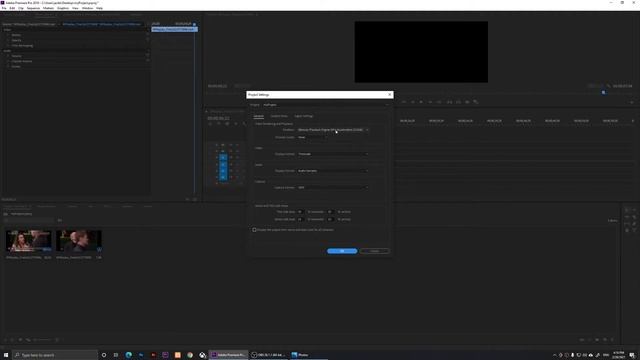This screenshot has height=360, width=640.
Task: Edit Title Safe Area horizontal percentage field
Action: pos(300,212)
